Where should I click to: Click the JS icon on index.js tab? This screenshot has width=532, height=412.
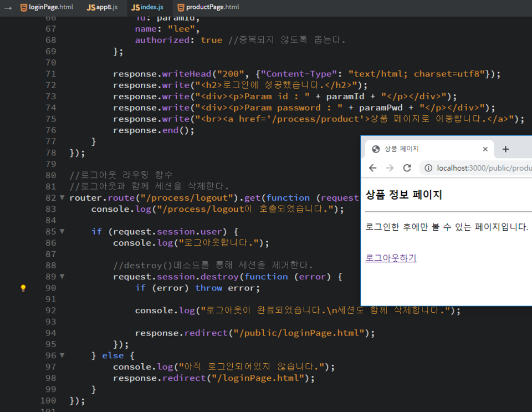coord(135,7)
